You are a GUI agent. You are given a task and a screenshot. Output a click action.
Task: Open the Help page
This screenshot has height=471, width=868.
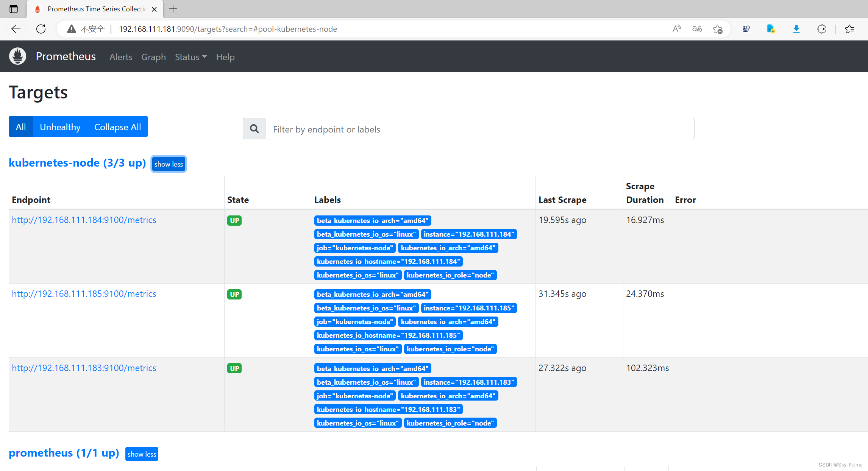coord(225,57)
